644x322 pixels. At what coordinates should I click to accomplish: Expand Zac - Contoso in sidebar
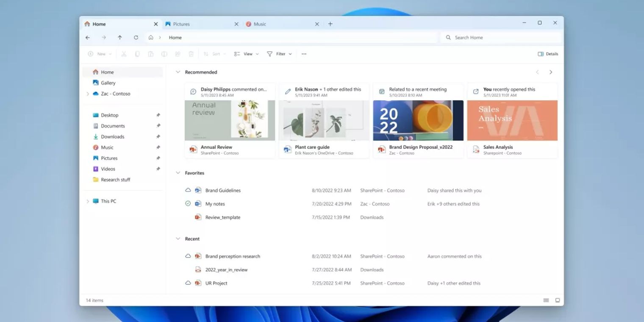(88, 94)
